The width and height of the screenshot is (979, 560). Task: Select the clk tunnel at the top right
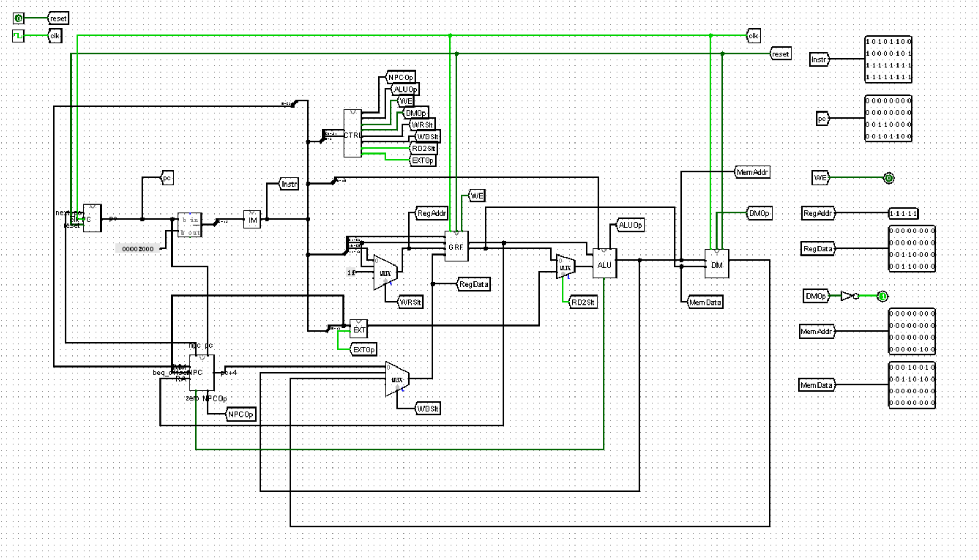point(753,36)
